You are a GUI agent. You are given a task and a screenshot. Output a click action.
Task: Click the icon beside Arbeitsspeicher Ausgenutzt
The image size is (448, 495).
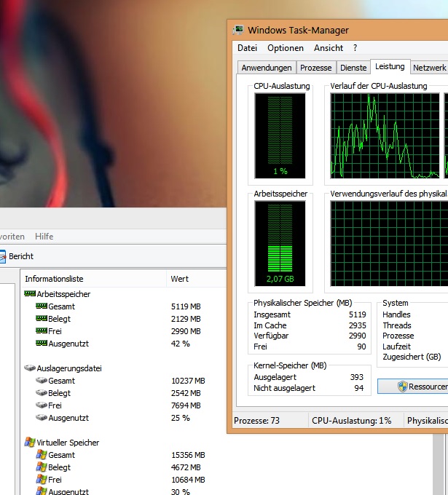[x=42, y=343]
